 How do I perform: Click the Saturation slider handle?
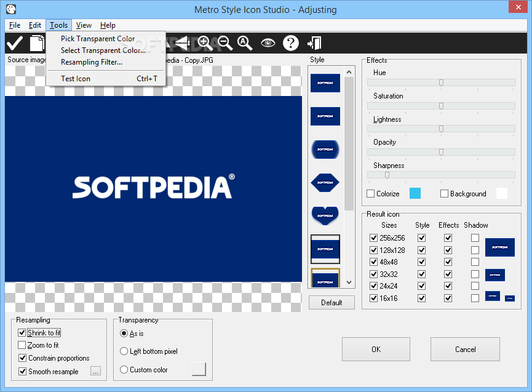441,106
